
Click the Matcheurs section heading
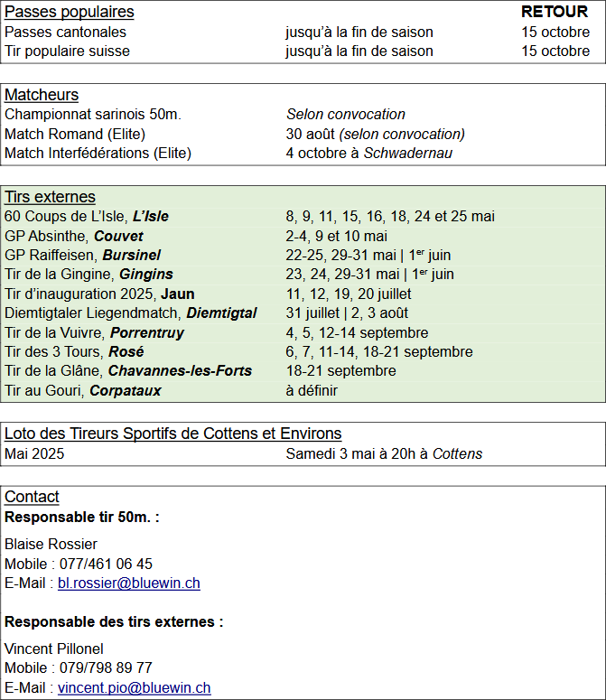click(x=42, y=95)
